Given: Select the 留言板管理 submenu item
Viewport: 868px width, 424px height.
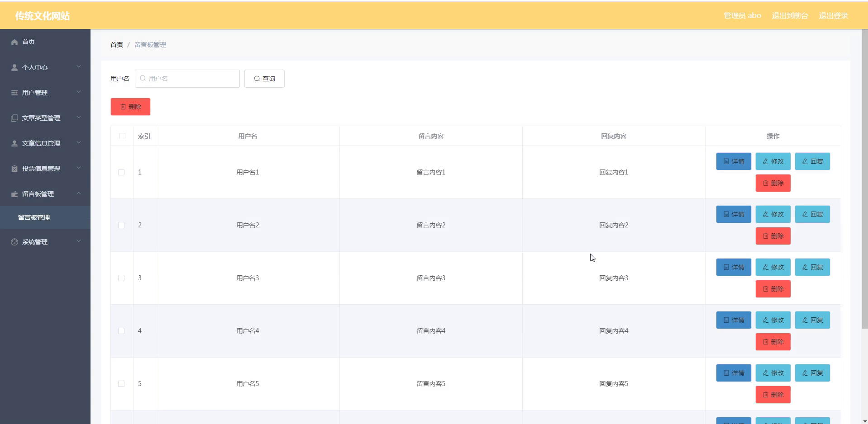Looking at the screenshot, I should click(x=45, y=217).
